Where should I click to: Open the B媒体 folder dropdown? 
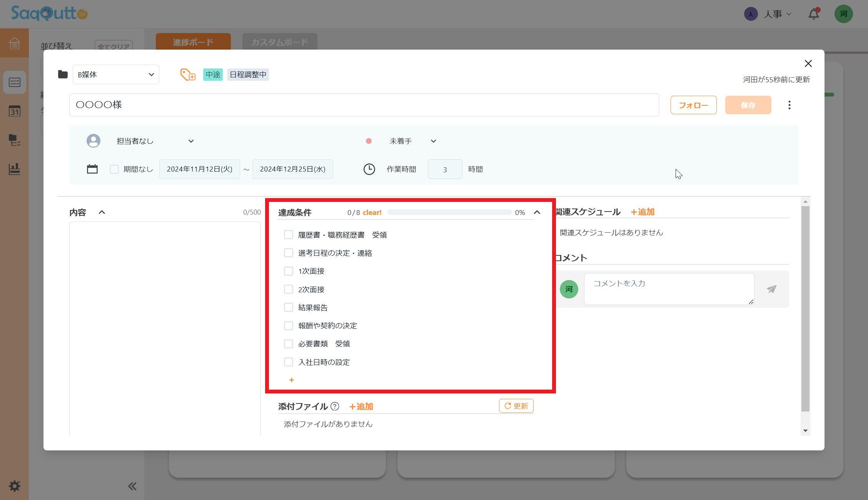click(115, 74)
